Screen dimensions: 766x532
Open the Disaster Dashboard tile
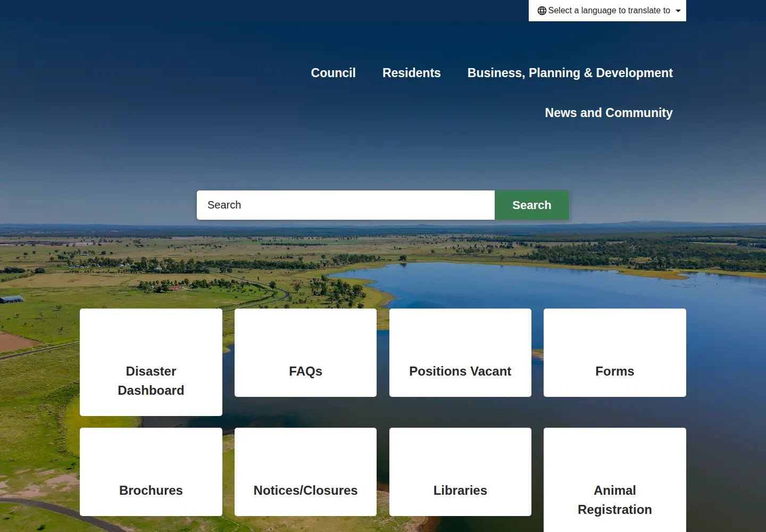click(151, 362)
